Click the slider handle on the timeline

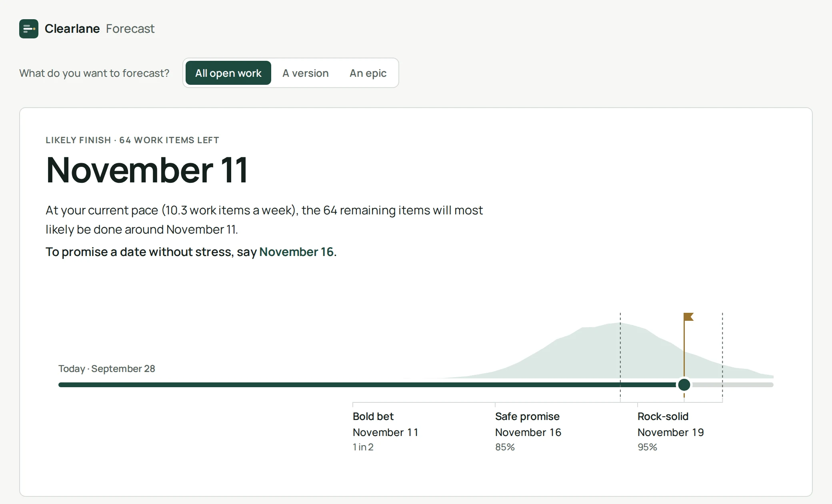coord(684,385)
